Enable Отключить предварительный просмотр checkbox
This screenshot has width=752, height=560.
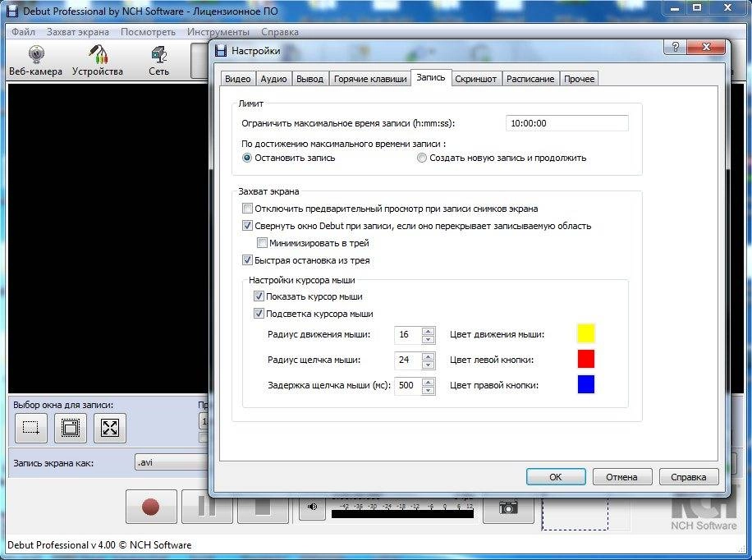247,209
